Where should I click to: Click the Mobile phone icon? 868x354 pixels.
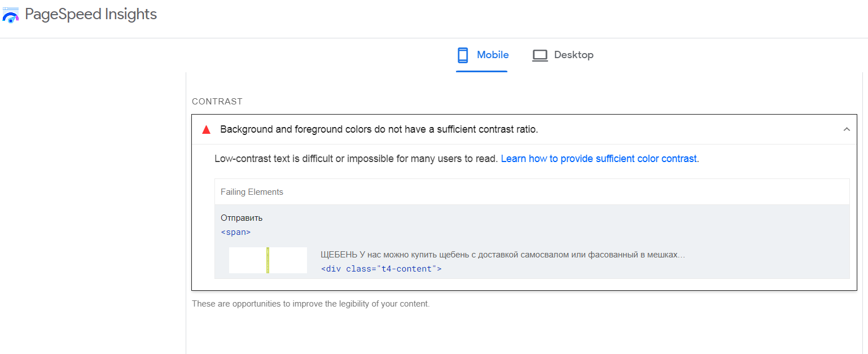click(463, 55)
